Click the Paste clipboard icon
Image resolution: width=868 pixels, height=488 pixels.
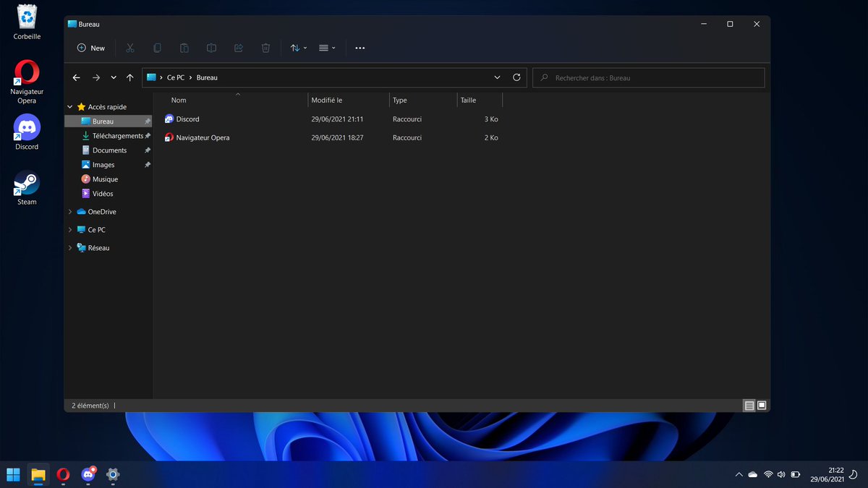tap(184, 48)
